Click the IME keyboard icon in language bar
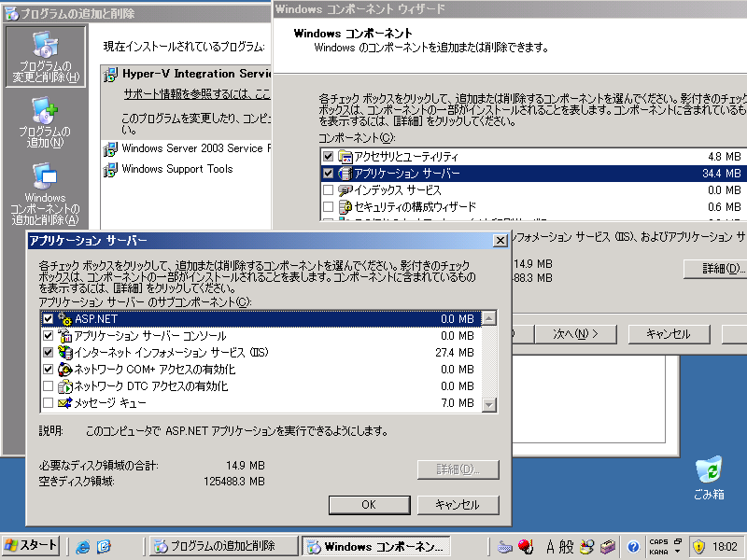 (x=505, y=547)
